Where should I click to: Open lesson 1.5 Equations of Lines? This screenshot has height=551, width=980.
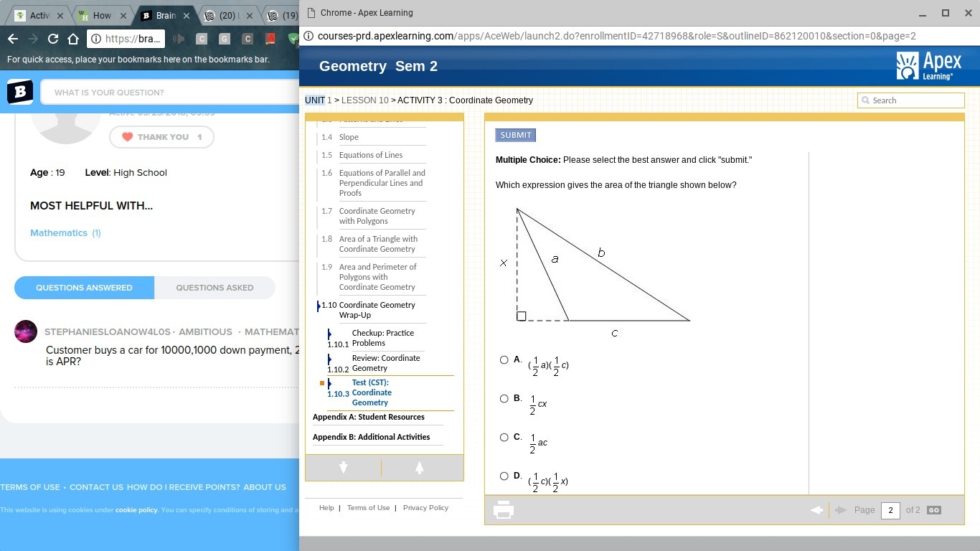(371, 155)
